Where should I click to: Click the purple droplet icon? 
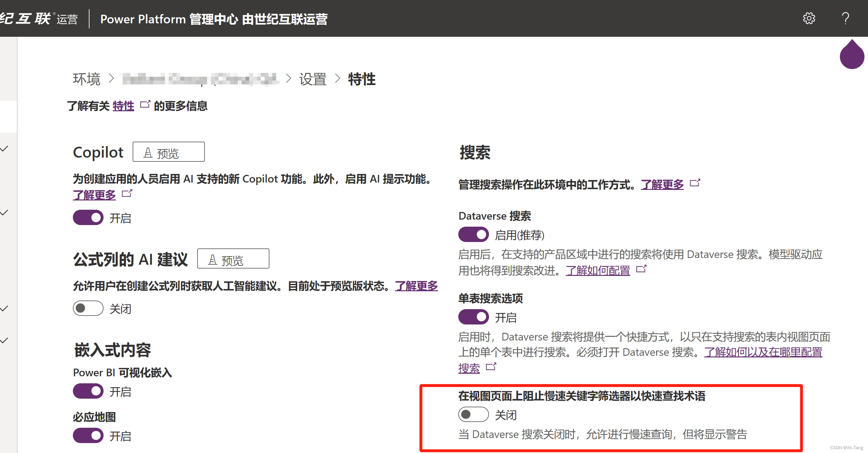click(x=852, y=54)
